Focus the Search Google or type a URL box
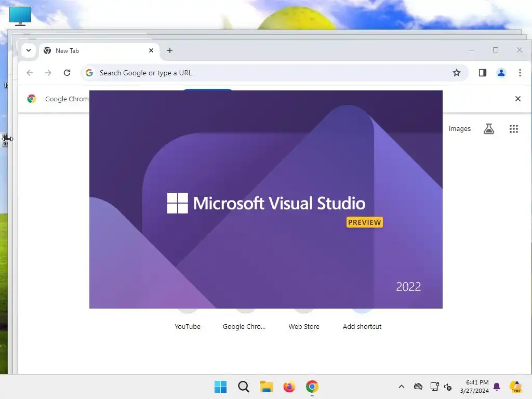This screenshot has height=399, width=532. click(274, 73)
